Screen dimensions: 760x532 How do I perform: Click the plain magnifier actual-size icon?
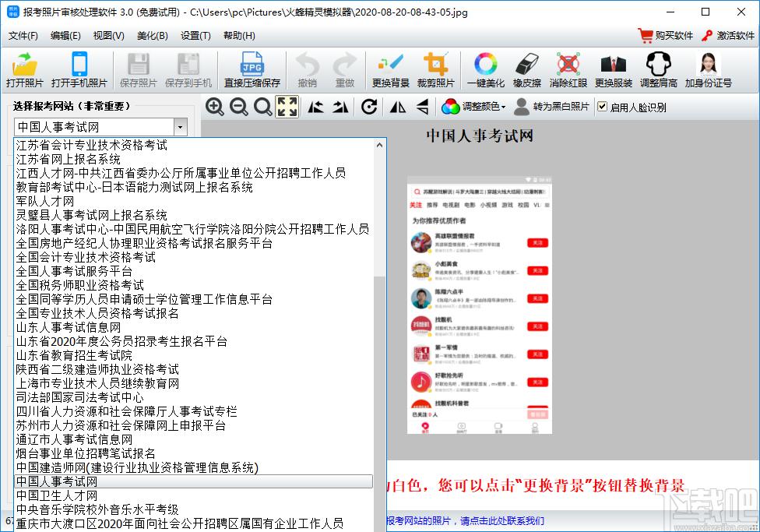[x=262, y=106]
